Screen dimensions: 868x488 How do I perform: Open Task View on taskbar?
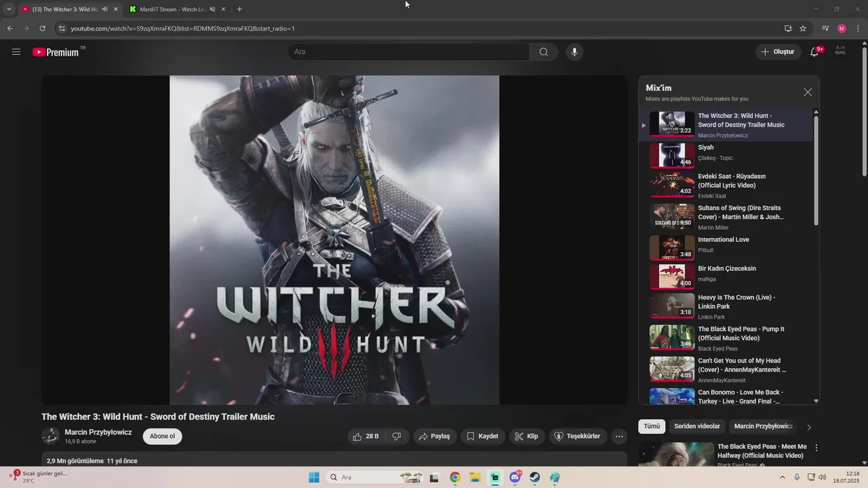coord(434,477)
